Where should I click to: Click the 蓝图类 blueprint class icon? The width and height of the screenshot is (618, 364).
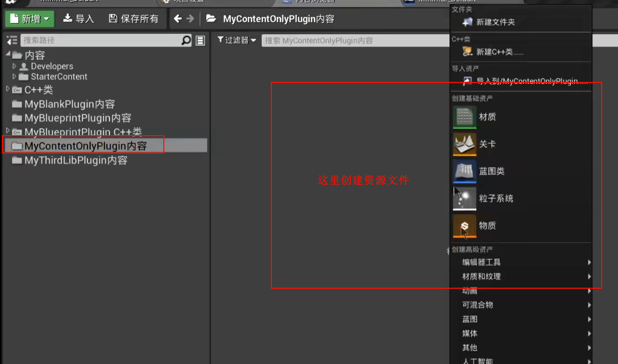point(465,172)
